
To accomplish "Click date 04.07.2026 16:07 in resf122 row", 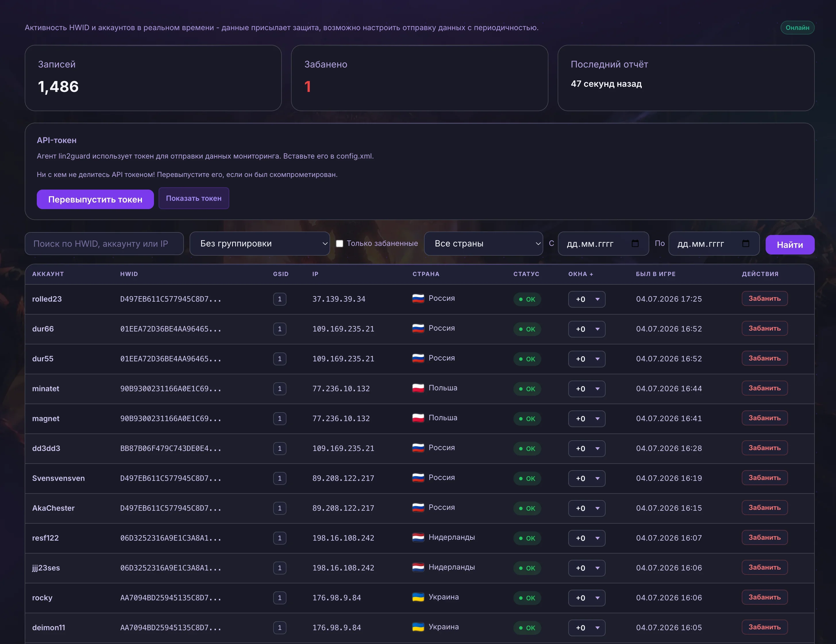I will click(x=669, y=538).
